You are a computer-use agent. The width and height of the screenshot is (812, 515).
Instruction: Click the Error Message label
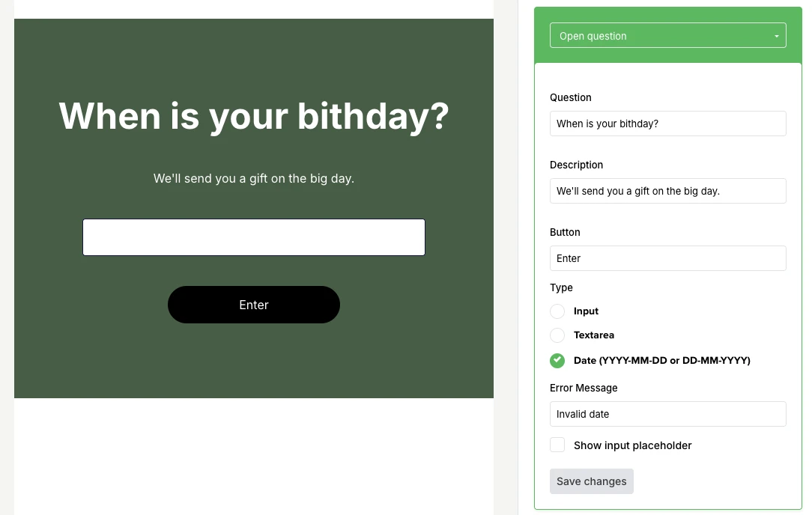pyautogui.click(x=584, y=388)
